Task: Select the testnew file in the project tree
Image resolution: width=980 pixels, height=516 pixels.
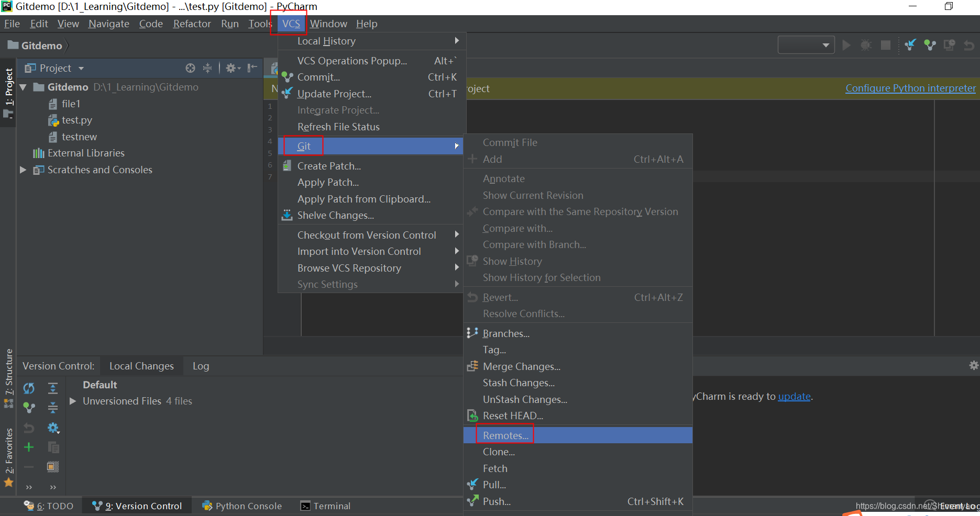Action: click(x=79, y=137)
